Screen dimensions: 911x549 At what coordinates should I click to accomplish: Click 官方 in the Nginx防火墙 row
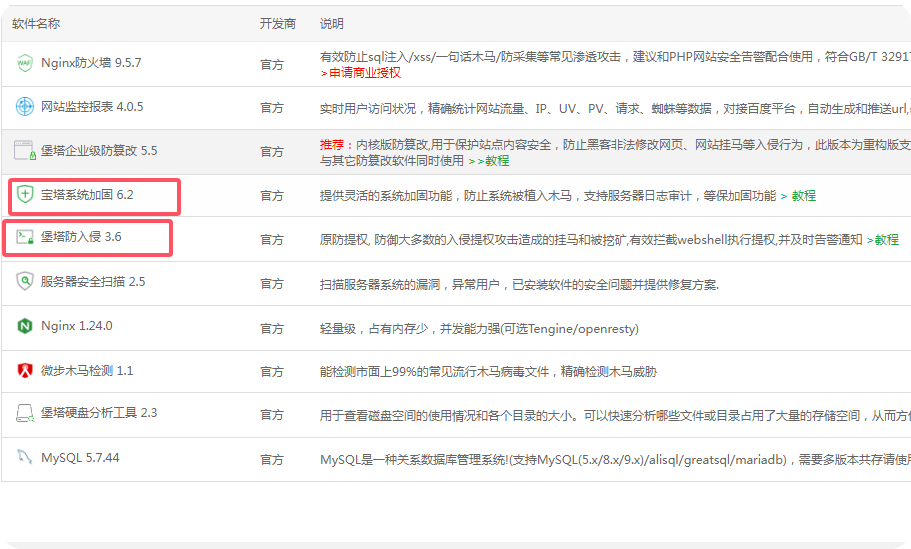tap(272, 64)
